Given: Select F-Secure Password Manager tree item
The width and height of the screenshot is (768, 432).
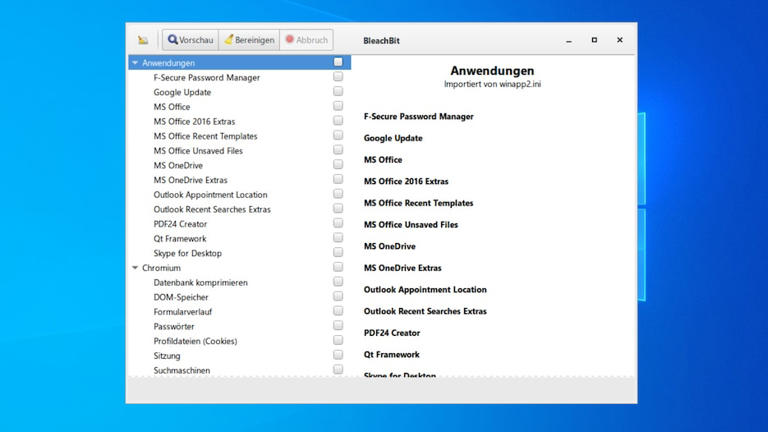Looking at the screenshot, I should [x=207, y=77].
